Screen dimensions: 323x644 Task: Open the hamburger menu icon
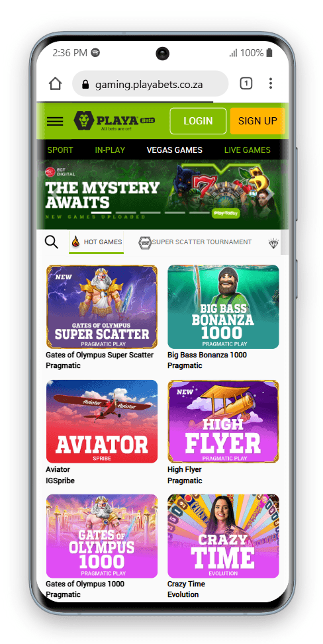55,121
